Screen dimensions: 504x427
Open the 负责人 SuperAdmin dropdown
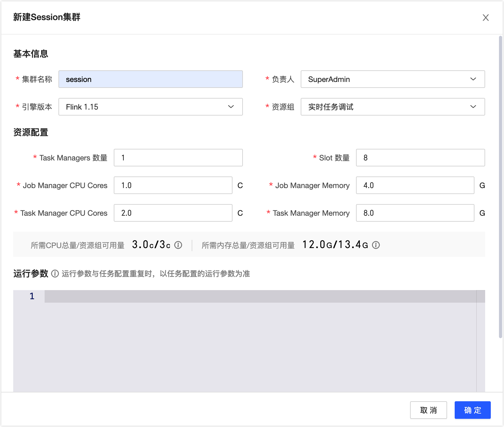tap(393, 79)
